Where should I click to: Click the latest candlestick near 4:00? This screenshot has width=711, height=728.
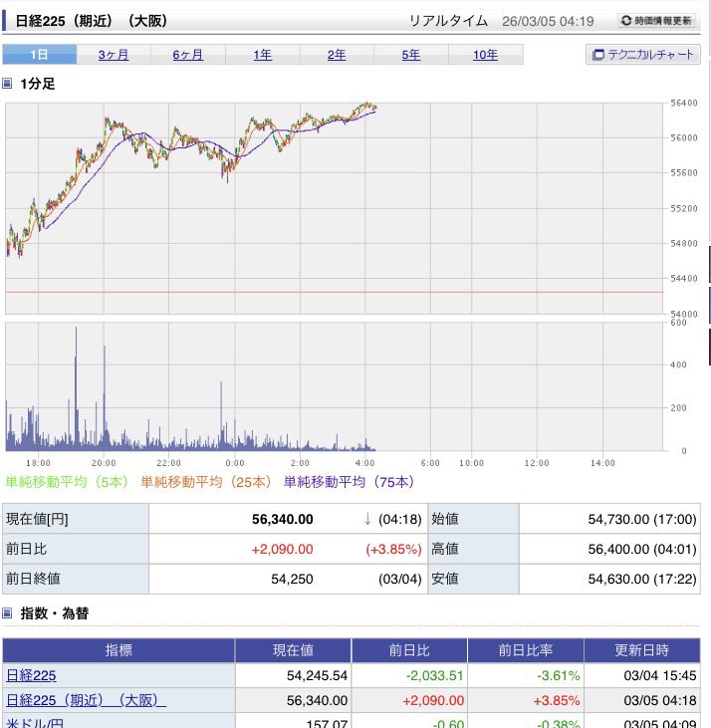pyautogui.click(x=374, y=109)
